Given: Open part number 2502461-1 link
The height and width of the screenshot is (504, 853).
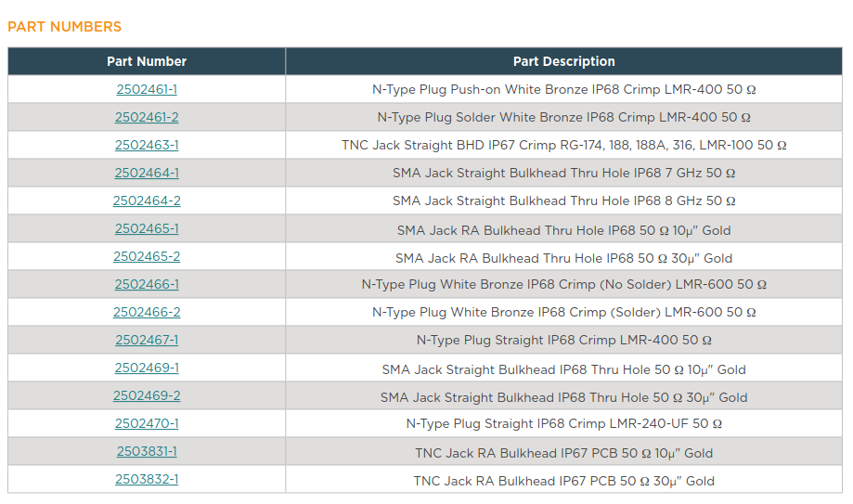Looking at the screenshot, I should pos(147,89).
